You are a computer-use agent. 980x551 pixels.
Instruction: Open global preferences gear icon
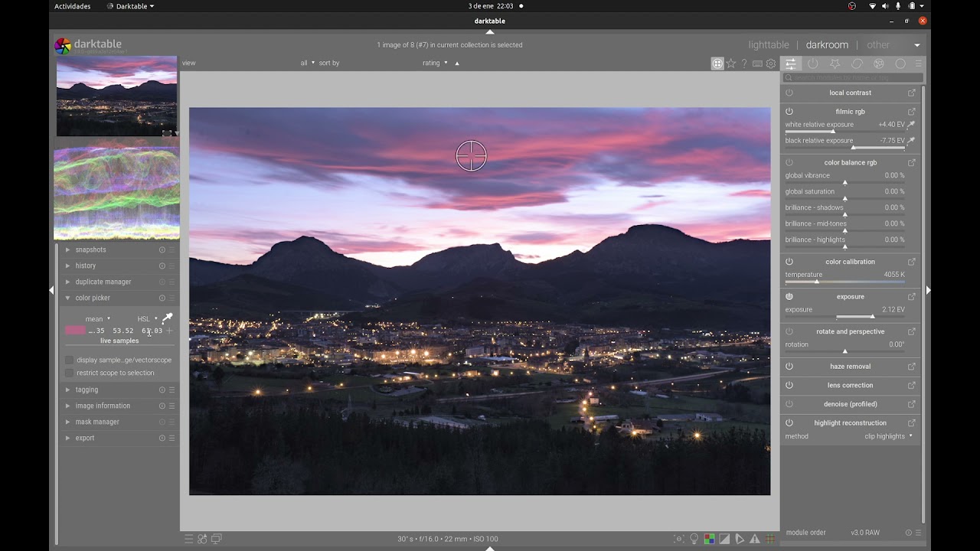click(770, 64)
